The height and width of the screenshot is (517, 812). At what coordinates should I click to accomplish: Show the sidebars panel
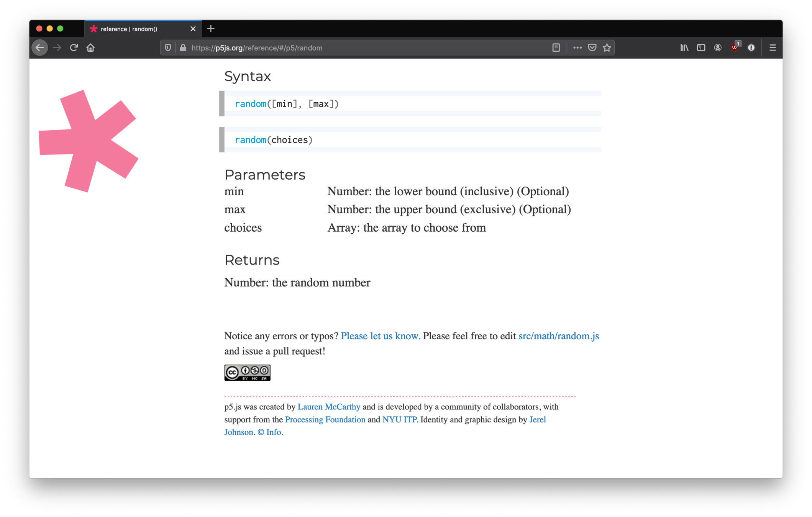tap(701, 48)
